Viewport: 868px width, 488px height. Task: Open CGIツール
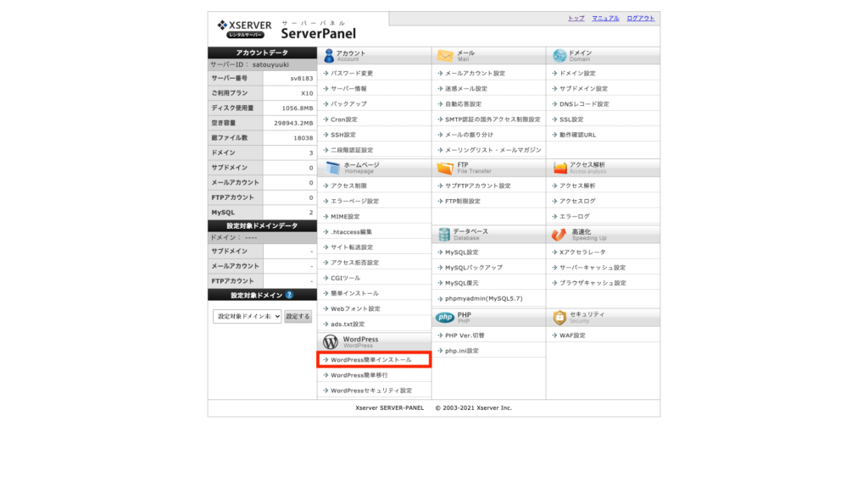346,278
